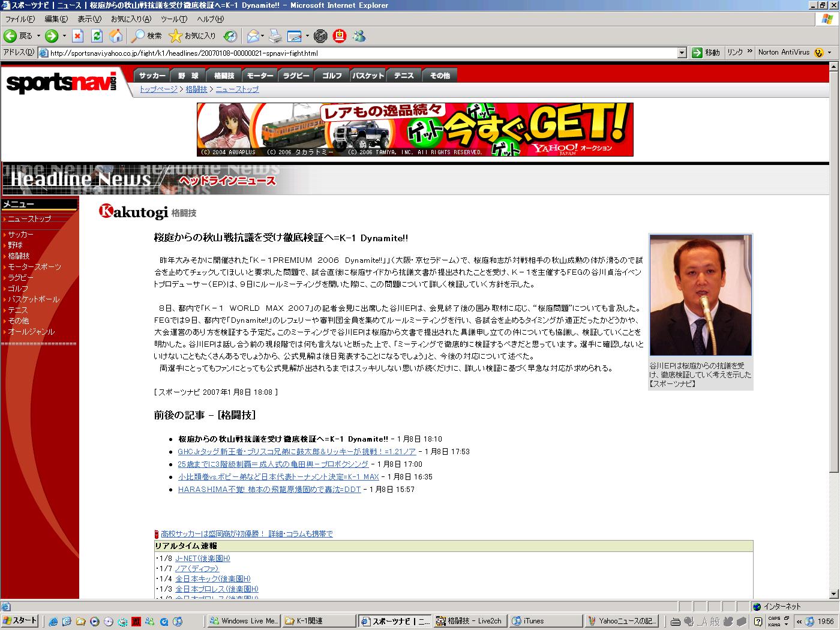Open the GHC Jr.タッグ新王者 article link
Image resolution: width=840 pixels, height=630 pixels.
point(297,452)
